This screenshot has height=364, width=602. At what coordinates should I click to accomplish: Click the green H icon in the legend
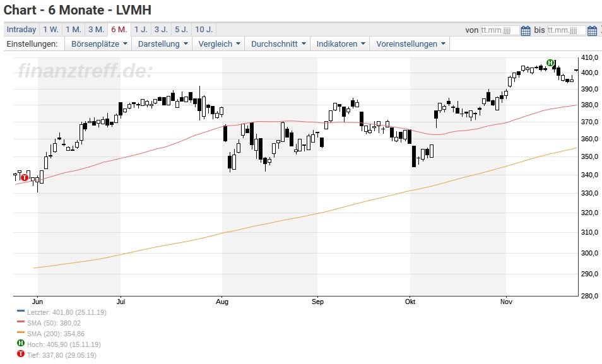(x=21, y=343)
